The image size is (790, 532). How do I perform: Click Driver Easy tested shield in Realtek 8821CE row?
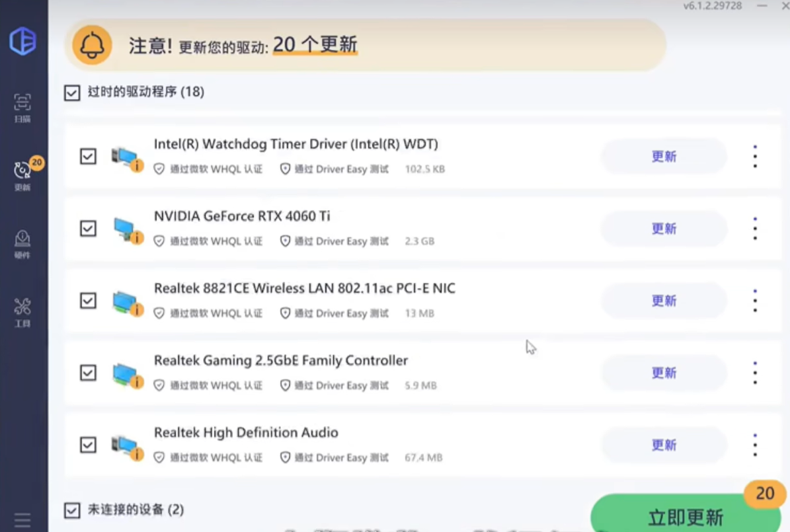pyautogui.click(x=285, y=313)
